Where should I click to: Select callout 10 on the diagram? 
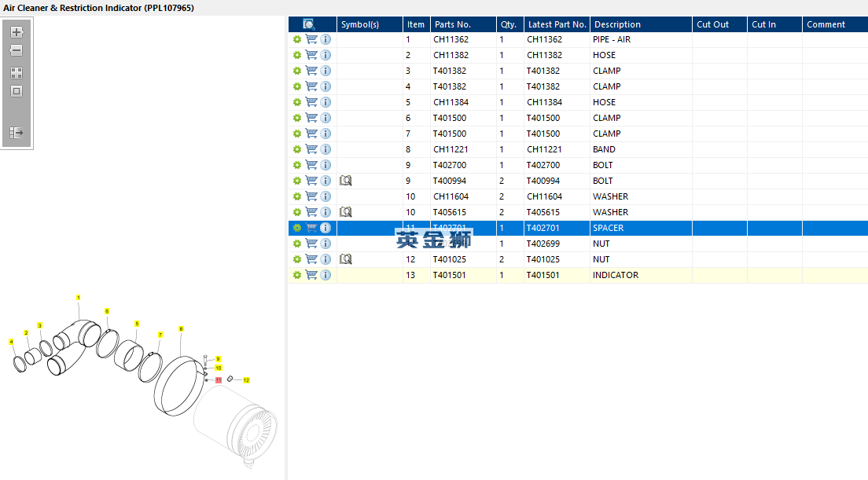pos(219,368)
